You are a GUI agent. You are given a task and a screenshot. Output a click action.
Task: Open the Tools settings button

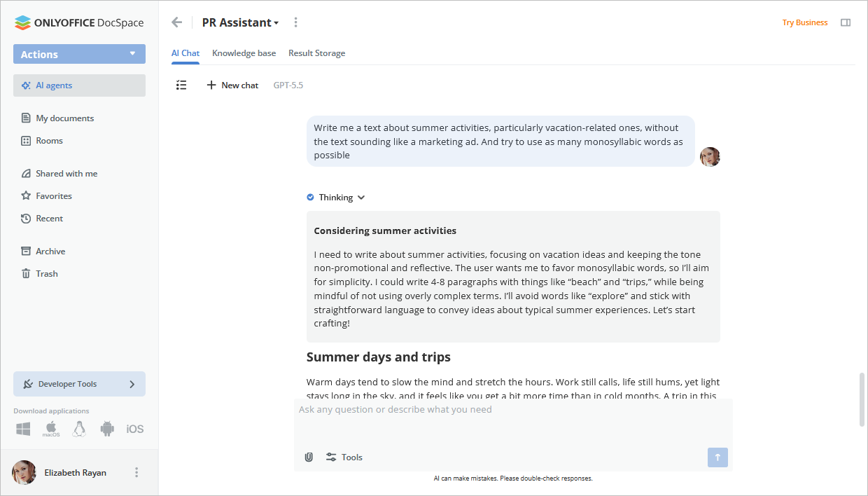(x=344, y=457)
